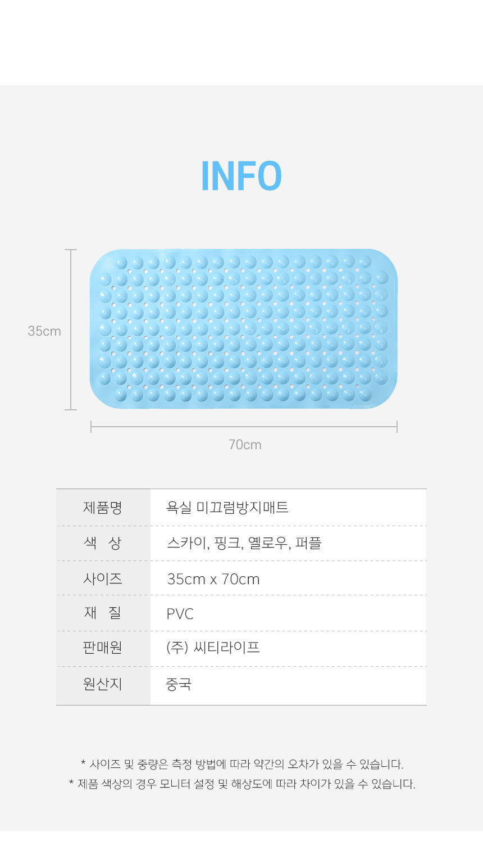This screenshot has height=868, width=483.
Task: Select the 판매원 header cell
Action: (103, 648)
